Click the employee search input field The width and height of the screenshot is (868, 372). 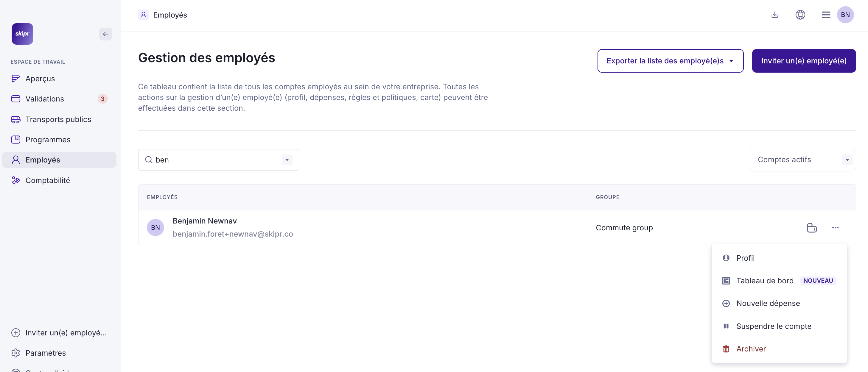coord(216,160)
